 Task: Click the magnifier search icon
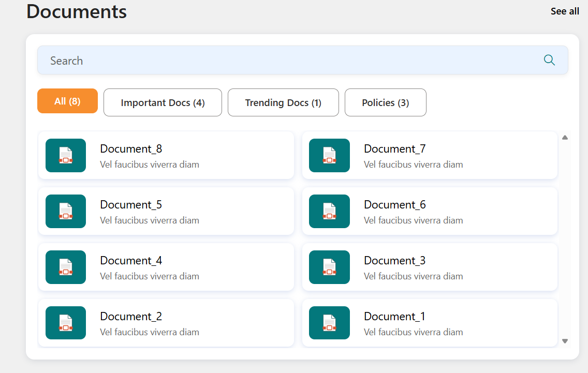pos(549,61)
